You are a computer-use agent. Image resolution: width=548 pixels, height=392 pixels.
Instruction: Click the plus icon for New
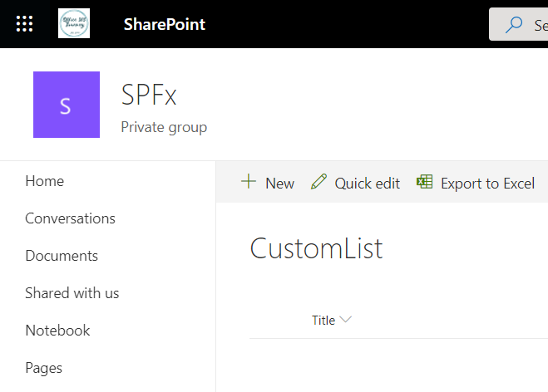[x=248, y=183]
